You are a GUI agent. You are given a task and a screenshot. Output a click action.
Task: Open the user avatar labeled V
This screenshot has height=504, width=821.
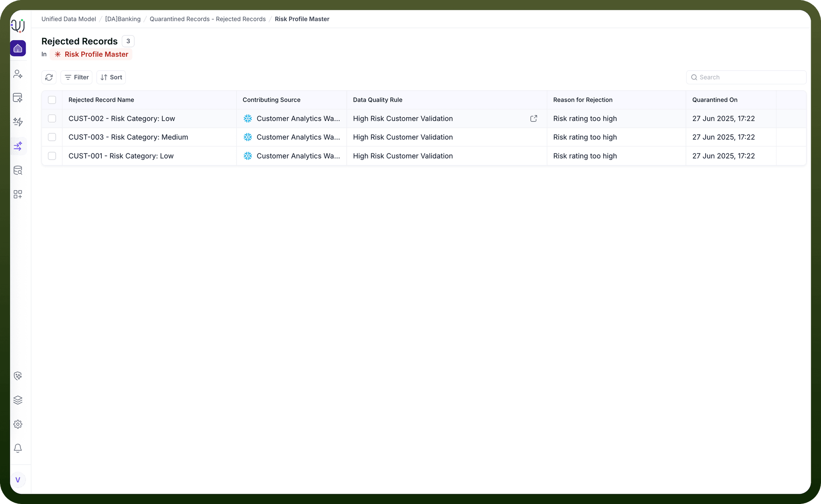(18, 480)
